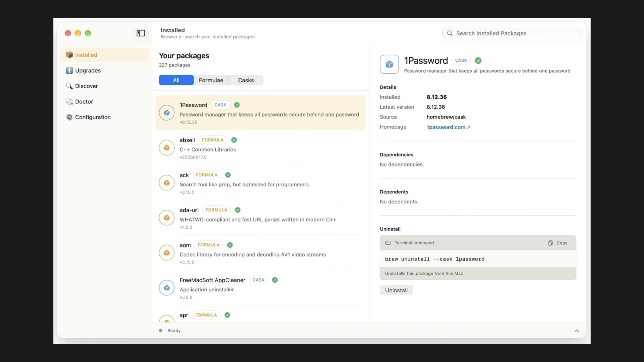Click the CASK badge in details header
This screenshot has width=644, height=362.
click(x=461, y=60)
